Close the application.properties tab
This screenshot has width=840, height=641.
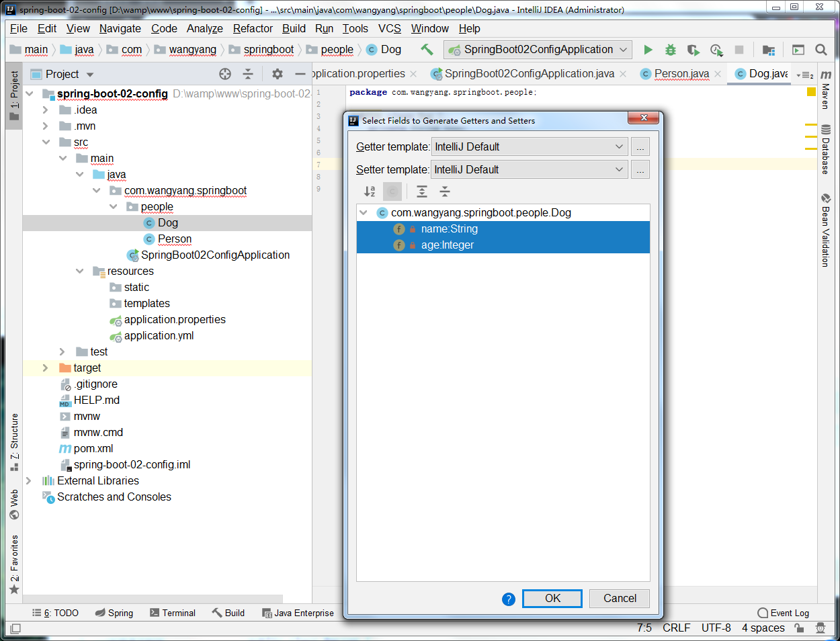coord(413,74)
